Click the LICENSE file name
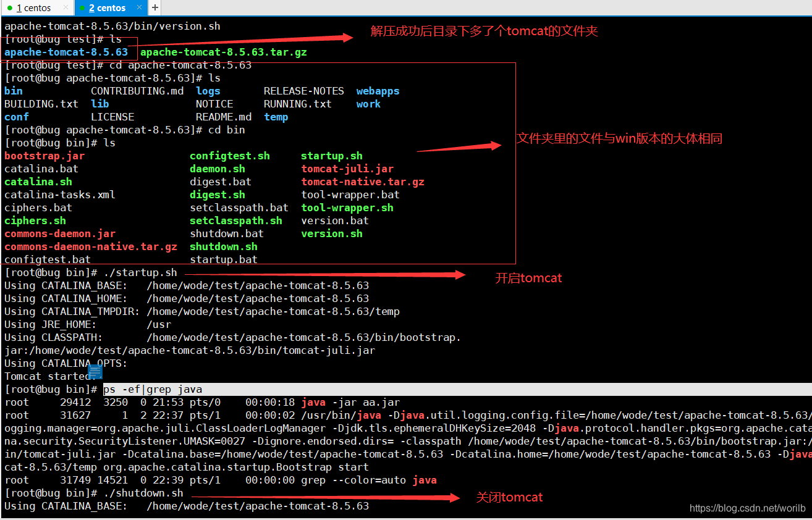812x520 pixels. pyautogui.click(x=112, y=117)
